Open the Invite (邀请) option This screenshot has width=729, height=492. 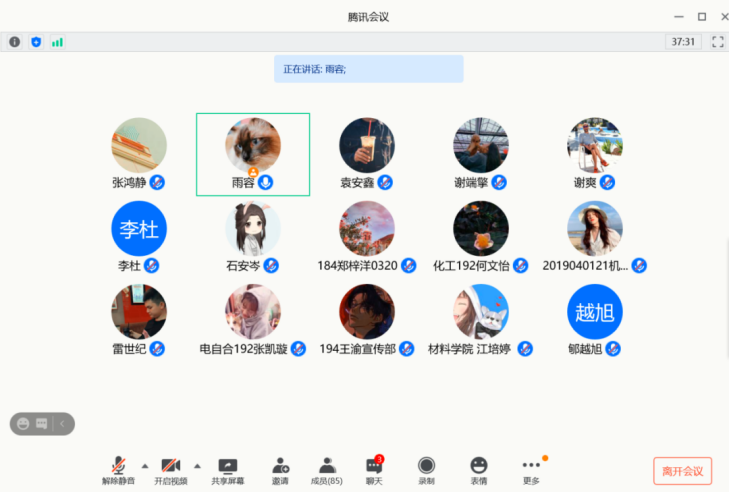coord(280,470)
